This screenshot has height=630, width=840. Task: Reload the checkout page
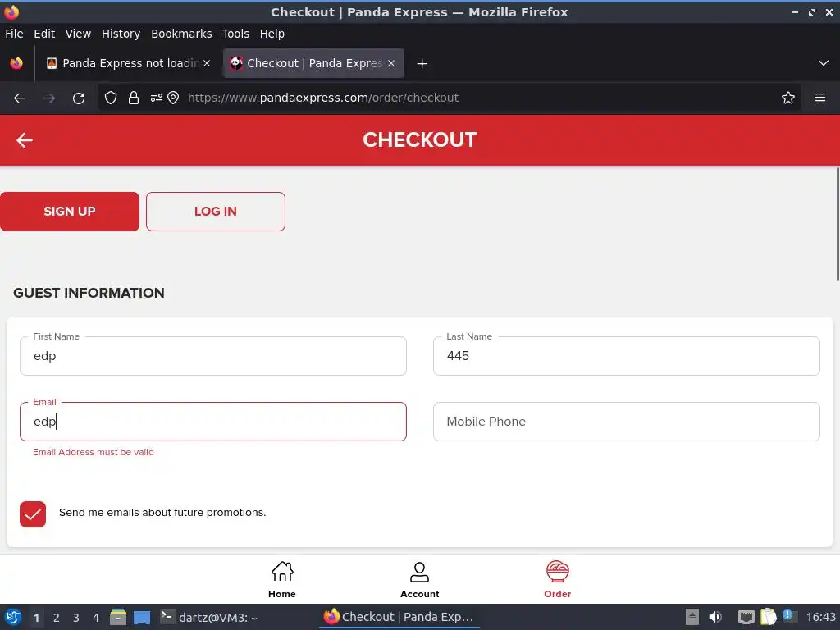tap(79, 98)
